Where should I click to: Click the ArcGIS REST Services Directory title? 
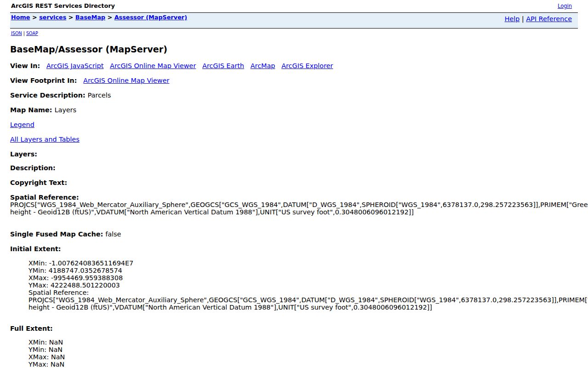pyautogui.click(x=63, y=6)
